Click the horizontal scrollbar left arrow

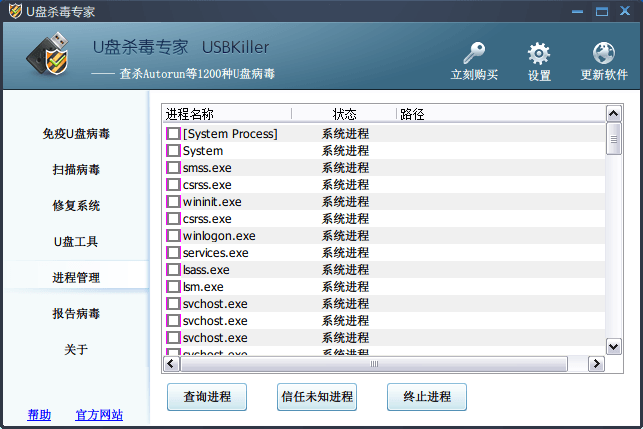pos(171,364)
